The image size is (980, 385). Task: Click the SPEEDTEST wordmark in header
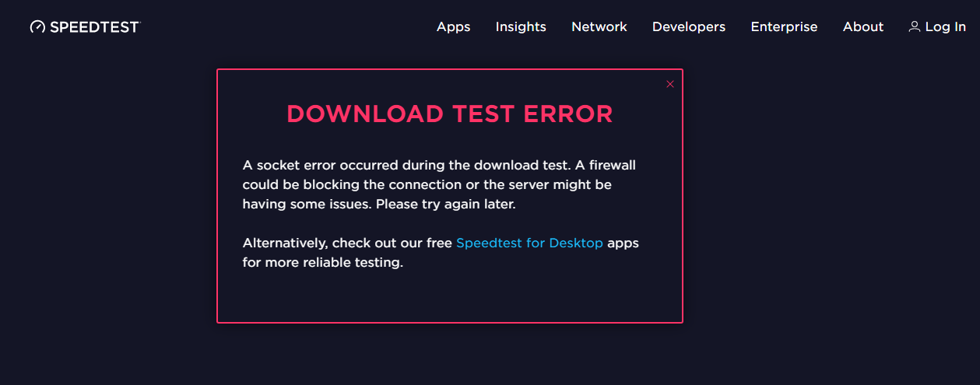point(94,26)
